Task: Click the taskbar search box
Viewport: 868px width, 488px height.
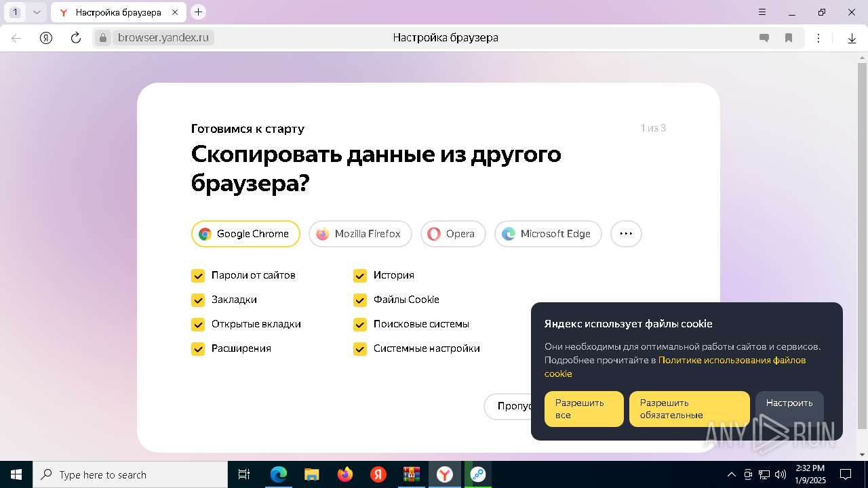Action: (130, 474)
